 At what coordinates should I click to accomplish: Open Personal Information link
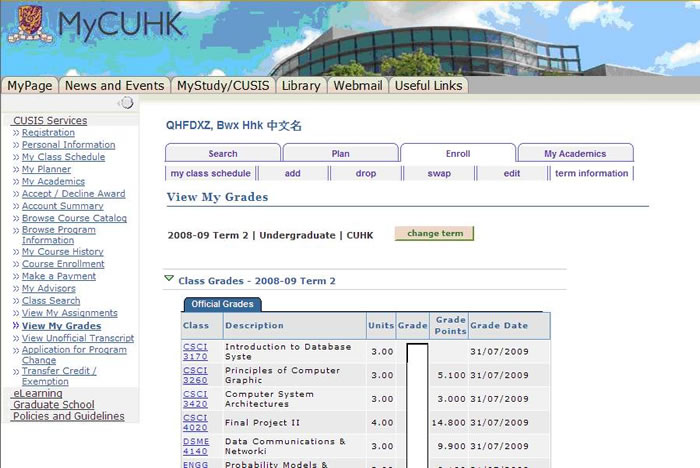[x=68, y=145]
